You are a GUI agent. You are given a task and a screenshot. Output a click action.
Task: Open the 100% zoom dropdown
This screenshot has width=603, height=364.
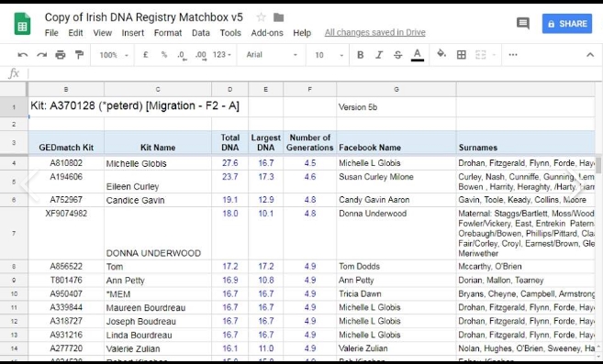click(x=114, y=55)
